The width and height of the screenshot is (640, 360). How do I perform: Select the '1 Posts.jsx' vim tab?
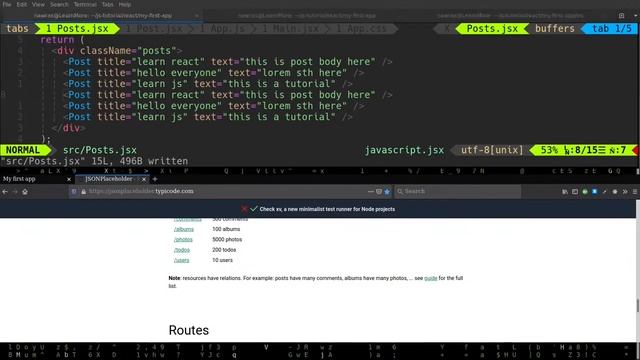pyautogui.click(x=77, y=29)
